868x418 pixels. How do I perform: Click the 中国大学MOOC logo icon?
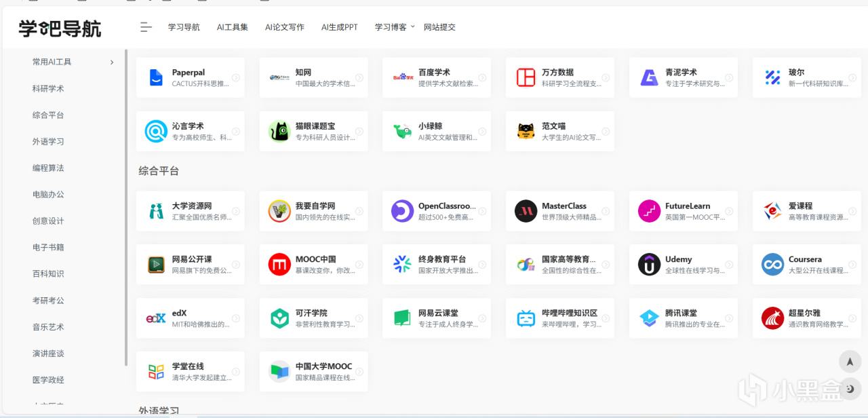(x=279, y=372)
